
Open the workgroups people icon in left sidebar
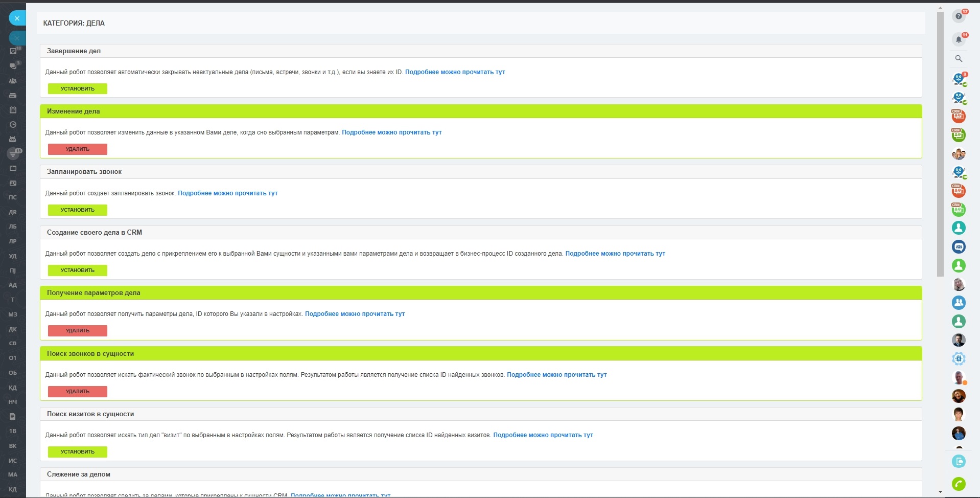point(13,81)
